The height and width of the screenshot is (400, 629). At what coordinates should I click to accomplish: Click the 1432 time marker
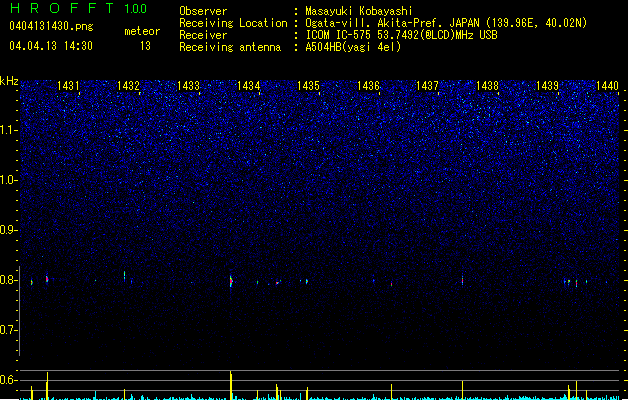coord(128,85)
